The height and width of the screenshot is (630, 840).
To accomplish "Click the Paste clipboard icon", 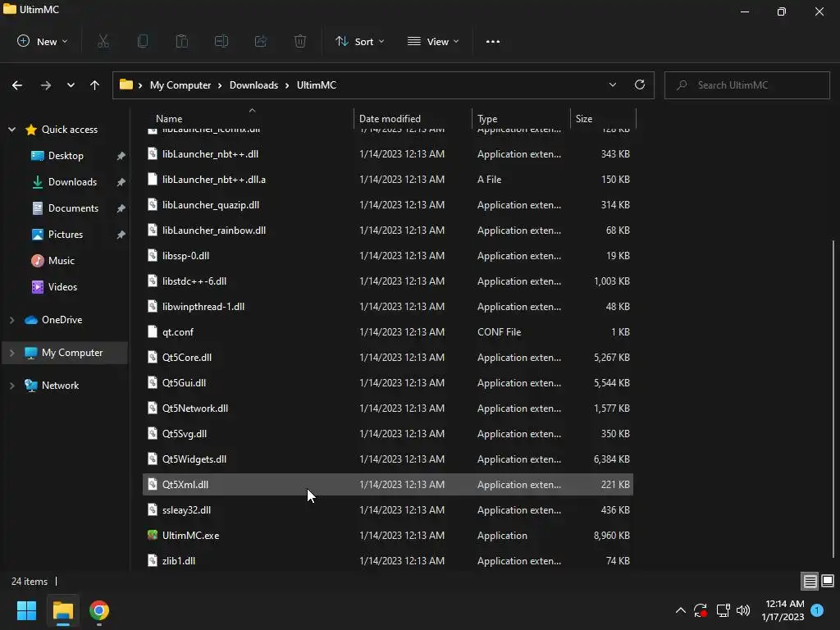I will pos(182,41).
